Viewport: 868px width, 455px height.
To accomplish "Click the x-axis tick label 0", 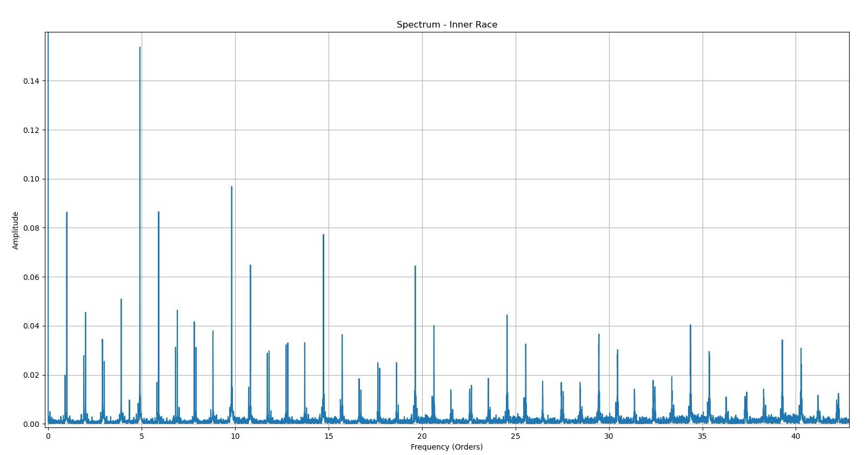I will pyautogui.click(x=48, y=435).
